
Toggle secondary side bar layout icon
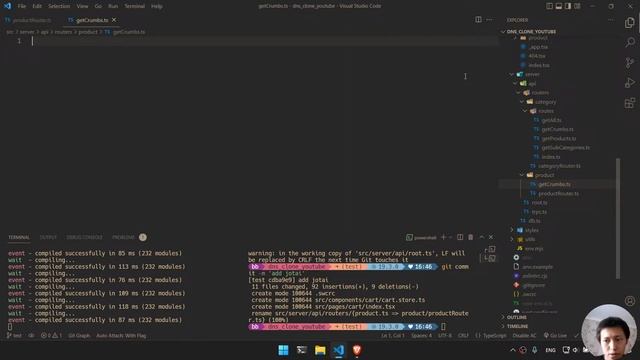(x=568, y=6)
